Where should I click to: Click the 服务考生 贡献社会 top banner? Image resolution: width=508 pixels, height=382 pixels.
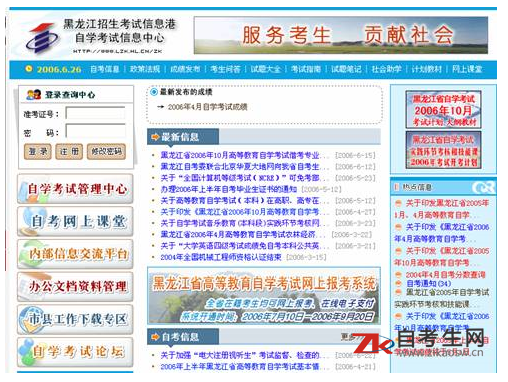pos(341,35)
